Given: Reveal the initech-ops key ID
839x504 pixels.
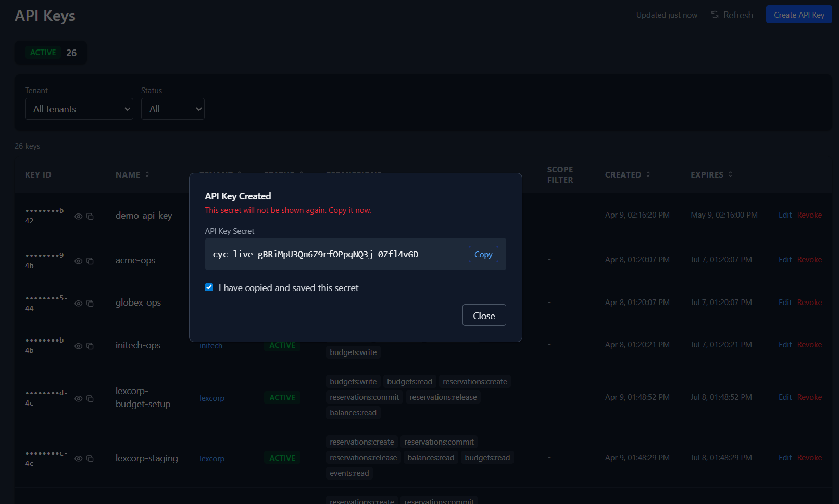Looking at the screenshot, I should pyautogui.click(x=78, y=345).
